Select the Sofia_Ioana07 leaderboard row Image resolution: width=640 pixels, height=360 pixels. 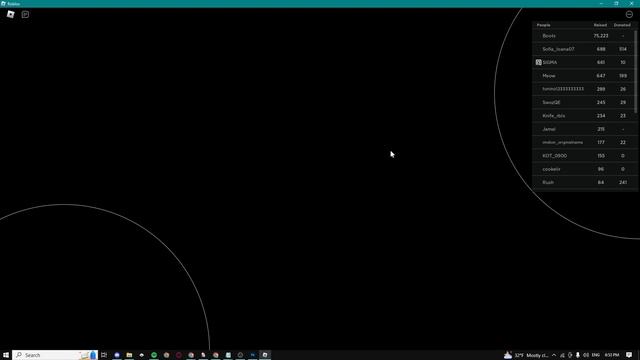(x=584, y=49)
